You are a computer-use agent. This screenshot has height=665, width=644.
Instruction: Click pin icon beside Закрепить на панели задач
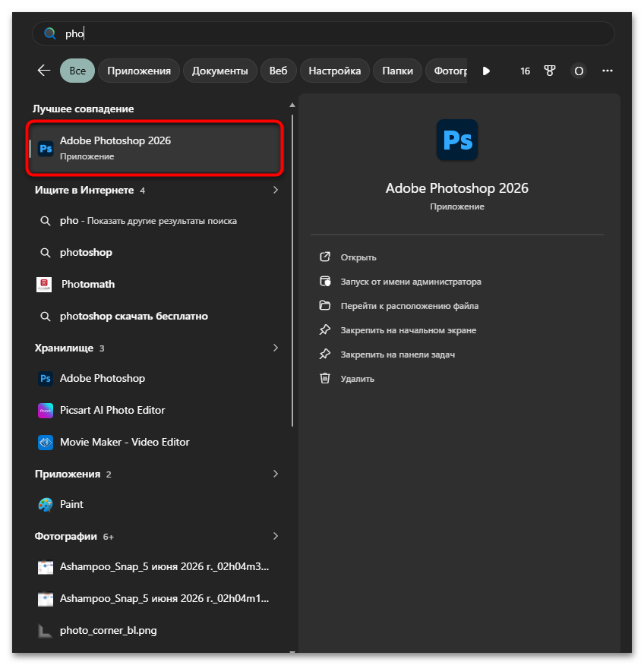(325, 354)
